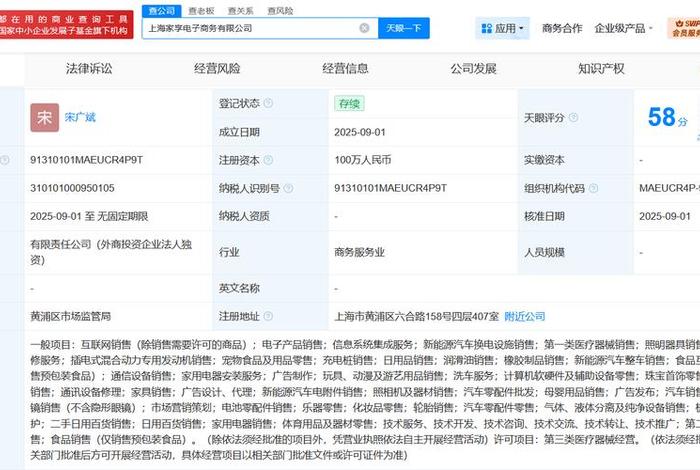
Task: Click the 商务服务业 industry value
Action: pos(359,252)
